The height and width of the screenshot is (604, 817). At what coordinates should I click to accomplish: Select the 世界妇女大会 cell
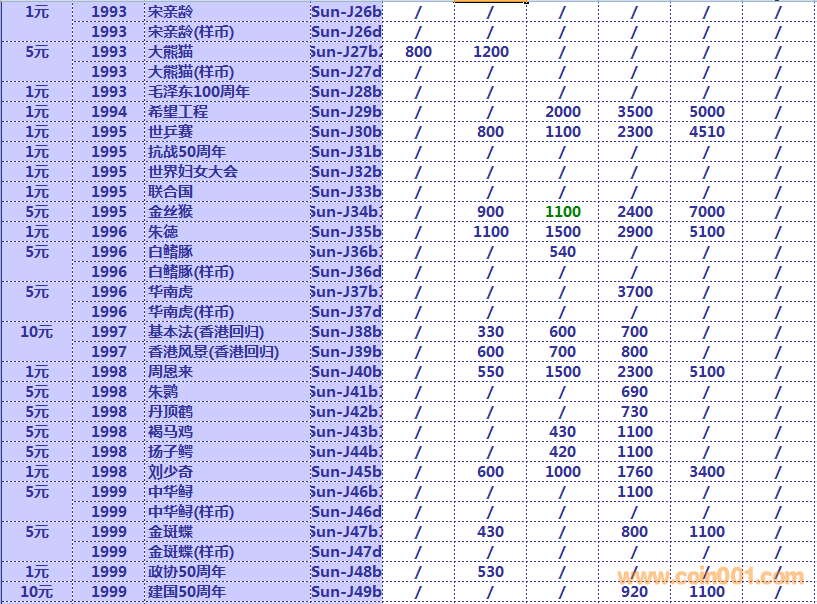point(193,172)
